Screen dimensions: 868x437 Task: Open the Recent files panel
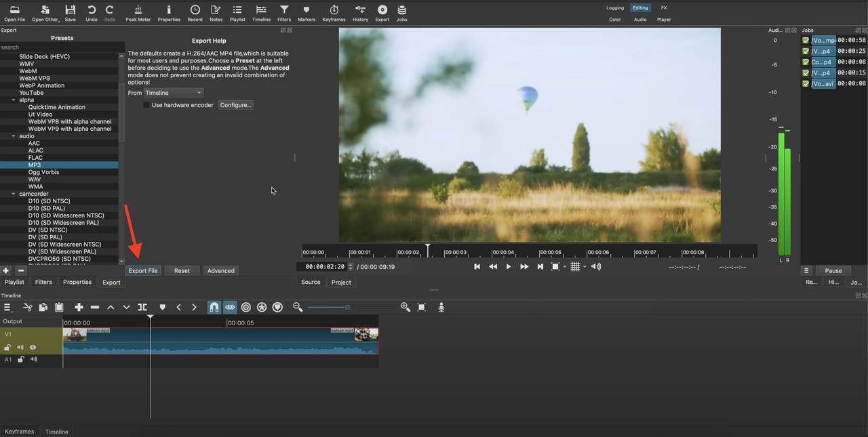[x=195, y=12]
